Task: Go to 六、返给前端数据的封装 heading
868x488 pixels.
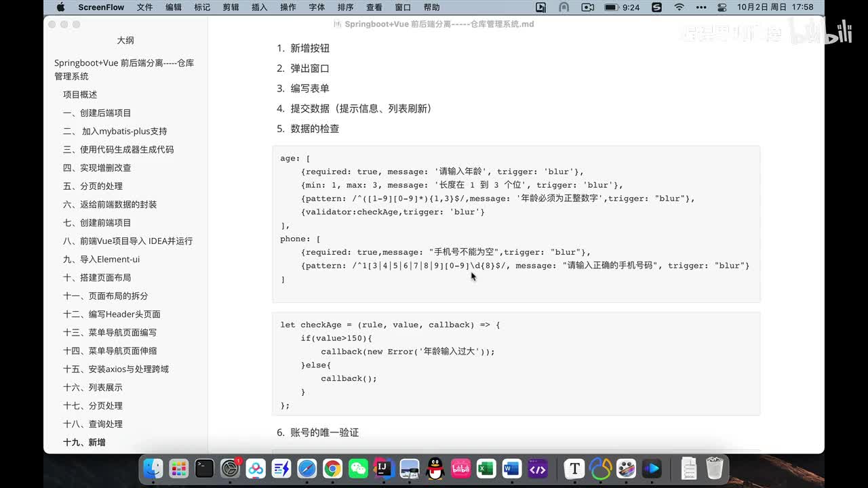Action: (110, 205)
